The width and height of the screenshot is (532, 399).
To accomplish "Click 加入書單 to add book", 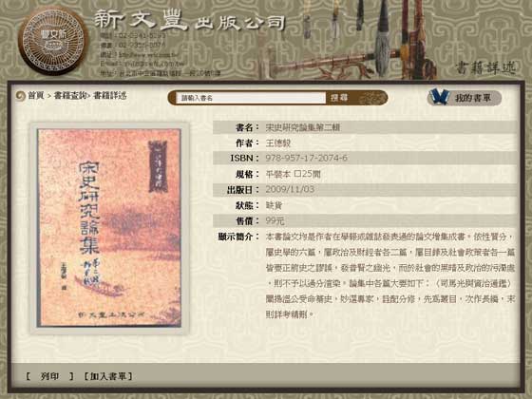I will pyautogui.click(x=108, y=376).
